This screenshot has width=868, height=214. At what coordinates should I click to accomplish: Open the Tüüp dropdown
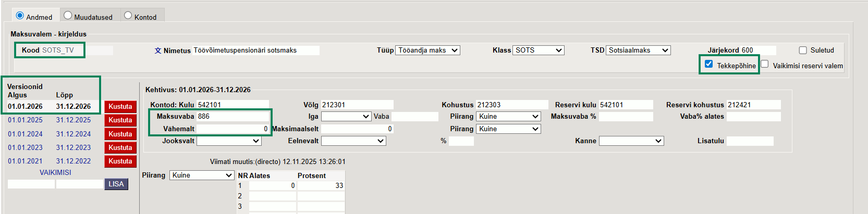(x=427, y=51)
